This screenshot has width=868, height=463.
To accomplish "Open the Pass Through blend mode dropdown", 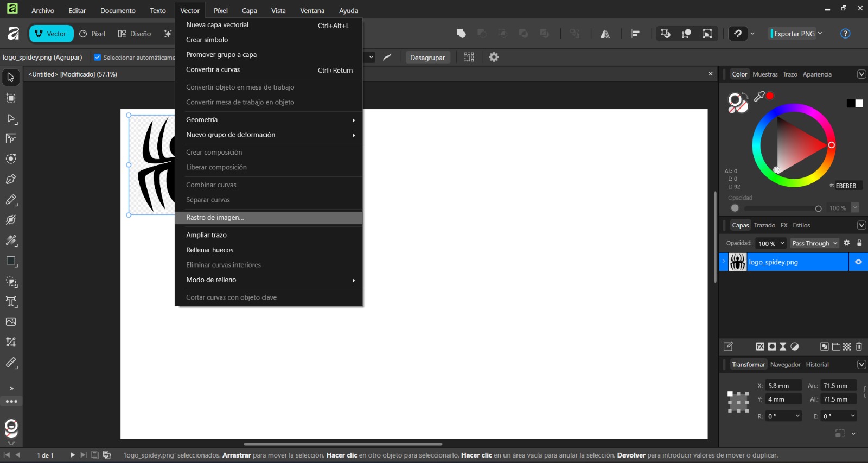I will (815, 243).
